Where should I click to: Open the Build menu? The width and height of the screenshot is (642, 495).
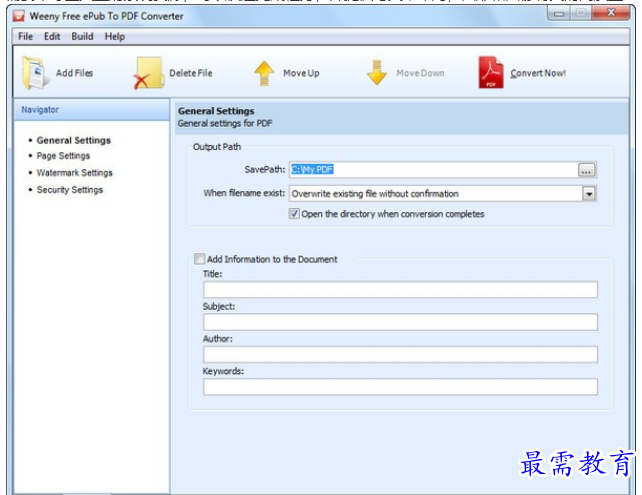click(x=82, y=36)
